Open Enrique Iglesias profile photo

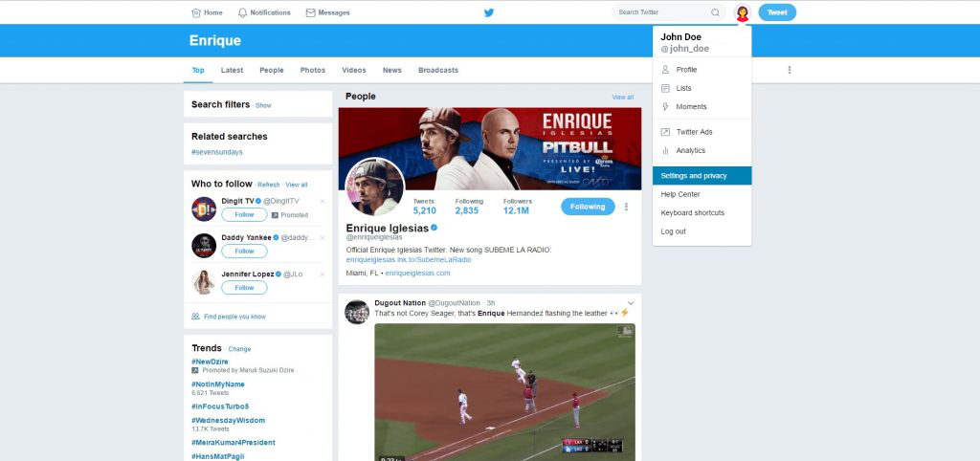[x=375, y=187]
